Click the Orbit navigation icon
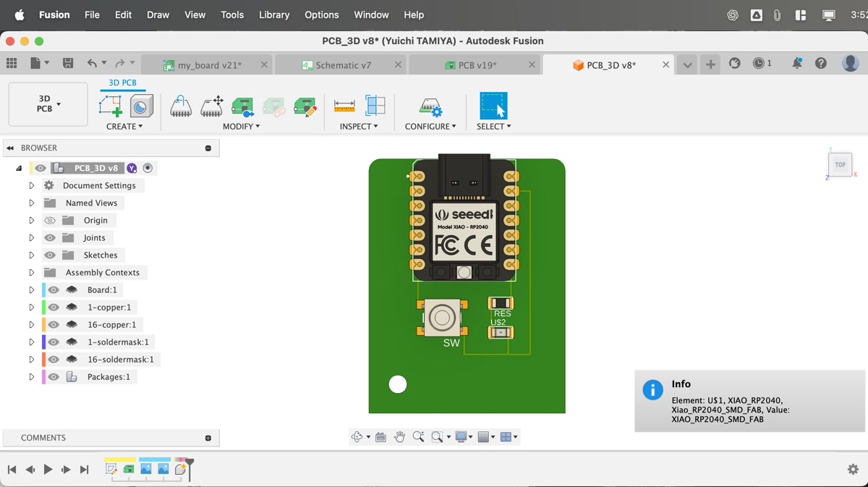The image size is (868, 487). (357, 437)
